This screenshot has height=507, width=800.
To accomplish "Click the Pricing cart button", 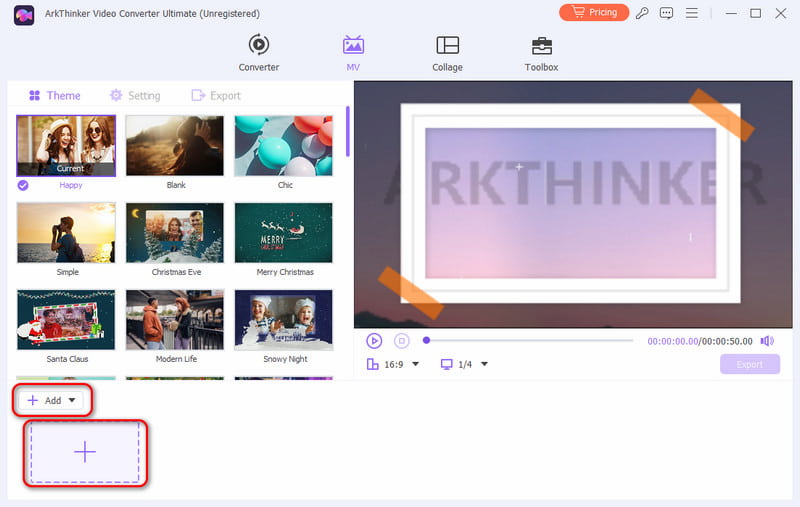I will click(x=594, y=12).
